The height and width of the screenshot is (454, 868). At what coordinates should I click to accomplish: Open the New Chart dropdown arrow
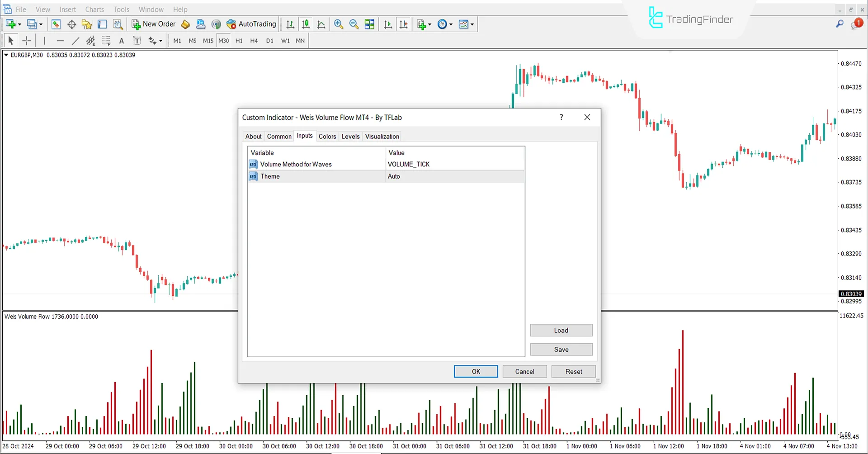pos(19,24)
